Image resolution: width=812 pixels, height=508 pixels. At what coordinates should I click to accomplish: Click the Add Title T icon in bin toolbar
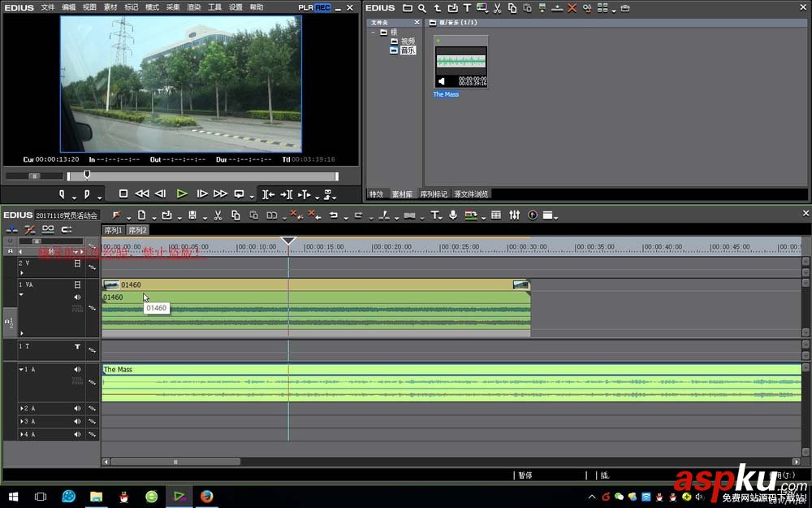pos(467,8)
